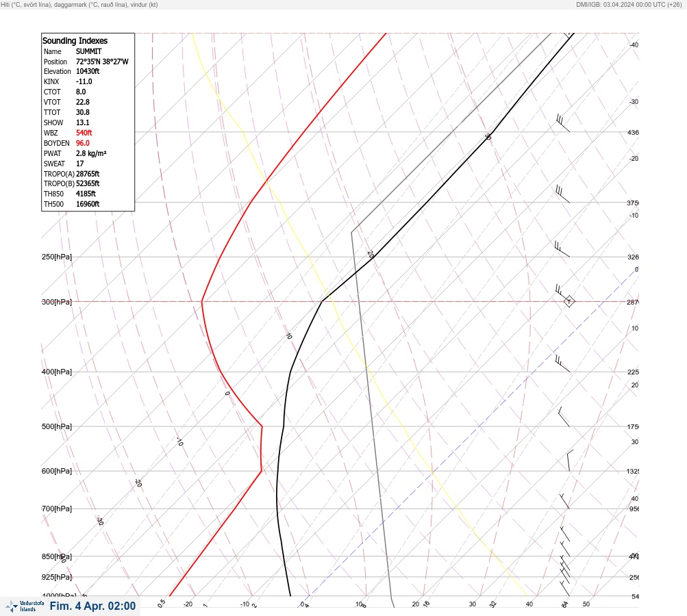
Task: Click the PWAT value '2.8 kg/m²'
Action: (91, 153)
